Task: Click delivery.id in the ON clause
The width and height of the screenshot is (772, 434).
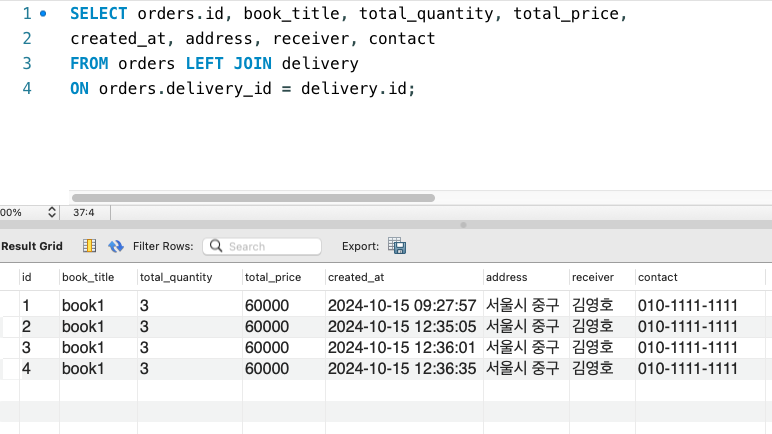Action: (x=354, y=89)
